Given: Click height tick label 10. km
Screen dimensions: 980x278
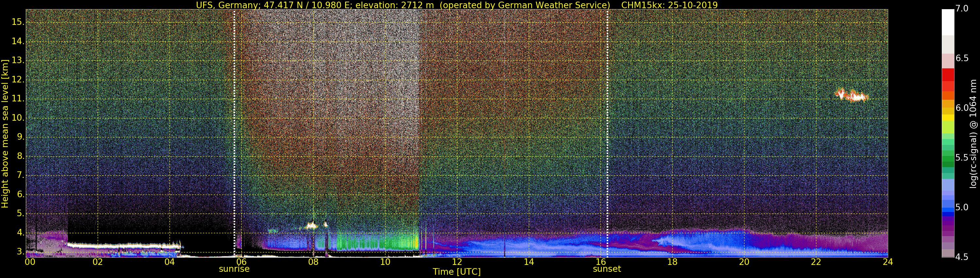Looking at the screenshot, I should pos(18,118).
